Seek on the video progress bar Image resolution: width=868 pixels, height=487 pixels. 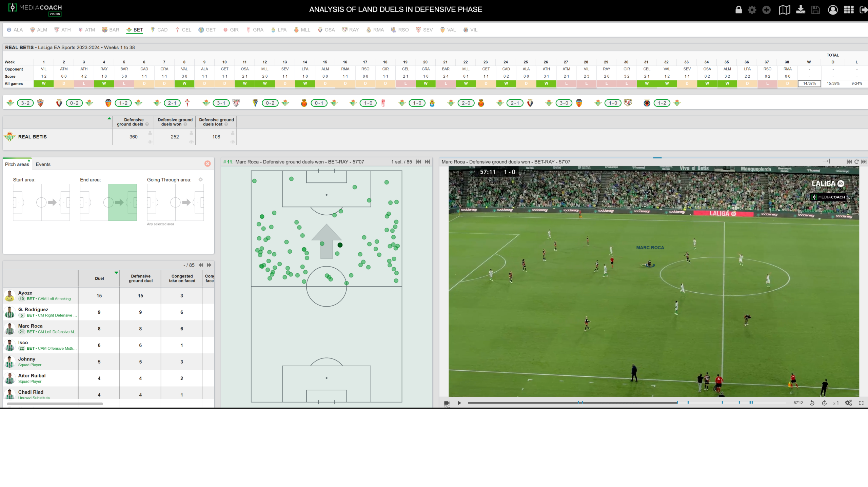click(627, 403)
